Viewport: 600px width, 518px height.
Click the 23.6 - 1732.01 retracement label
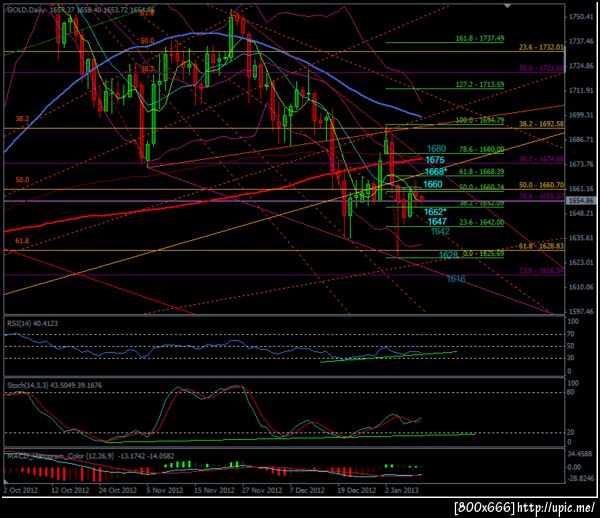tap(541, 47)
